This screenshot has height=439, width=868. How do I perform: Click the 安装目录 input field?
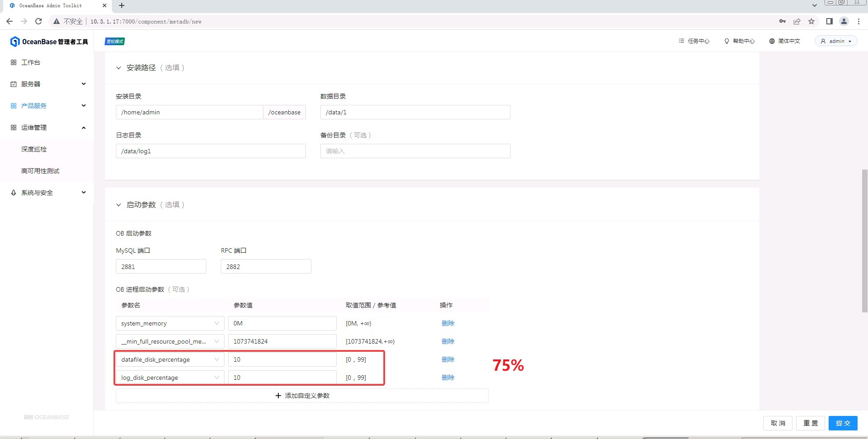pyautogui.click(x=190, y=112)
